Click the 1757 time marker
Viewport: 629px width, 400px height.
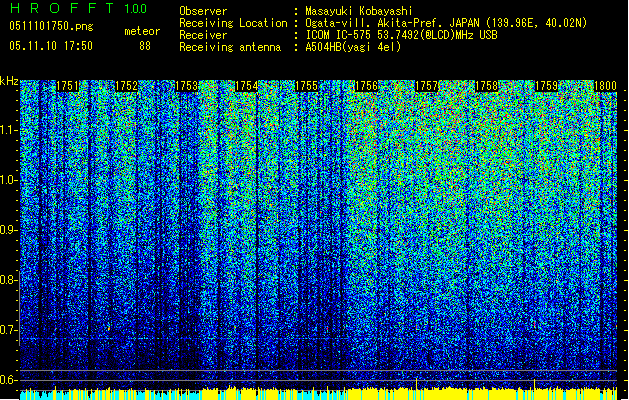pyautogui.click(x=426, y=86)
